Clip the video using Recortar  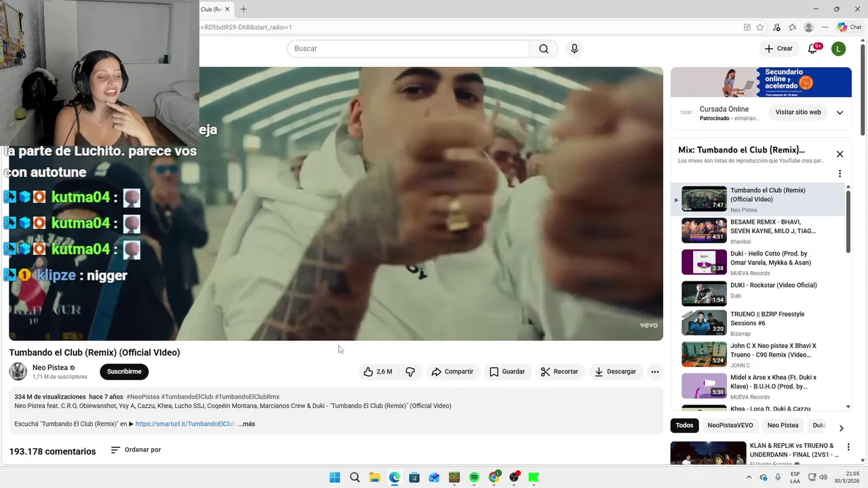(559, 371)
